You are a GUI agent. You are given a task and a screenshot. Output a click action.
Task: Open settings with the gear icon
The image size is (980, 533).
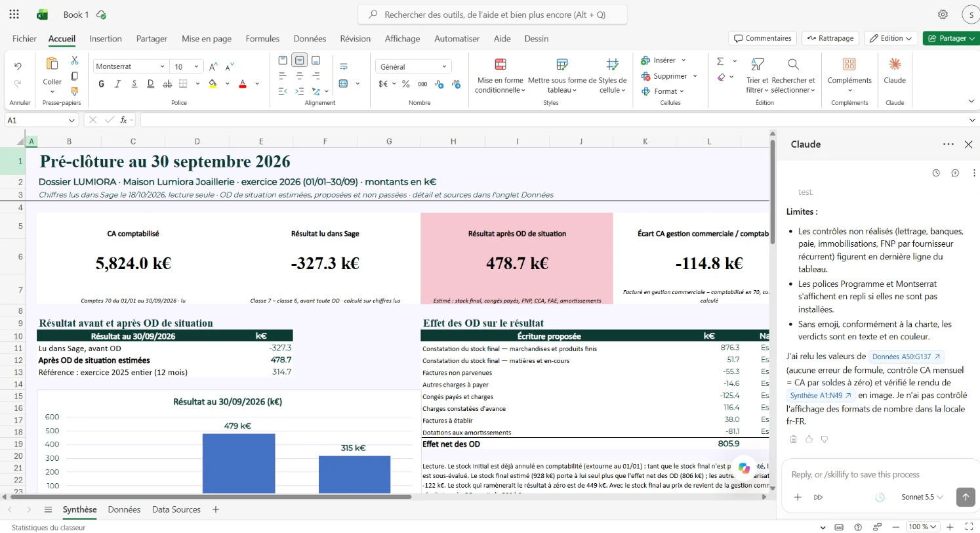pos(943,14)
